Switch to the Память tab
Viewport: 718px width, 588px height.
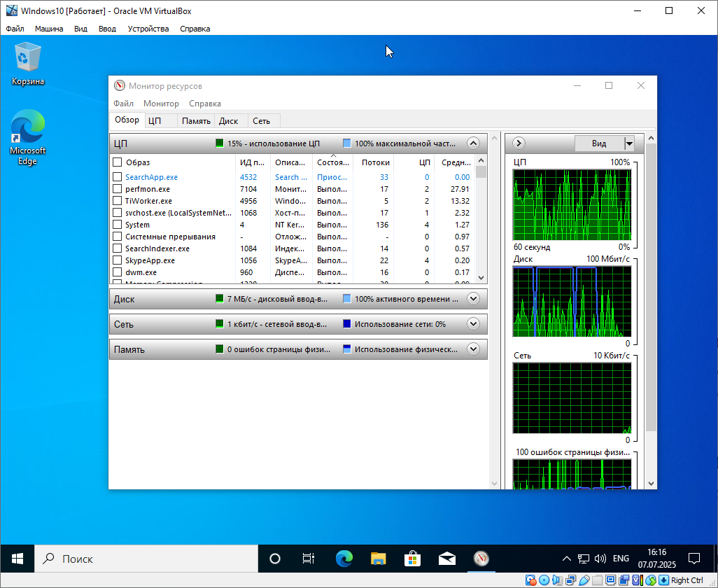pos(196,121)
